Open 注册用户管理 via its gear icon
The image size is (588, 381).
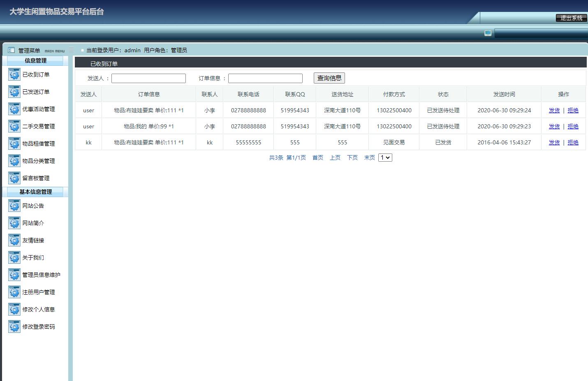(14, 292)
